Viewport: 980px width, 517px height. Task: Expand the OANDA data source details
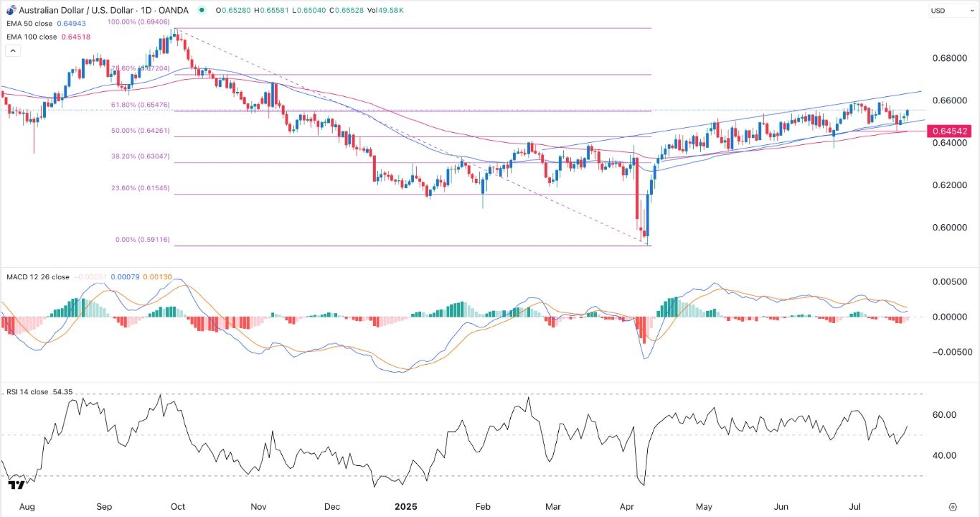click(172, 10)
